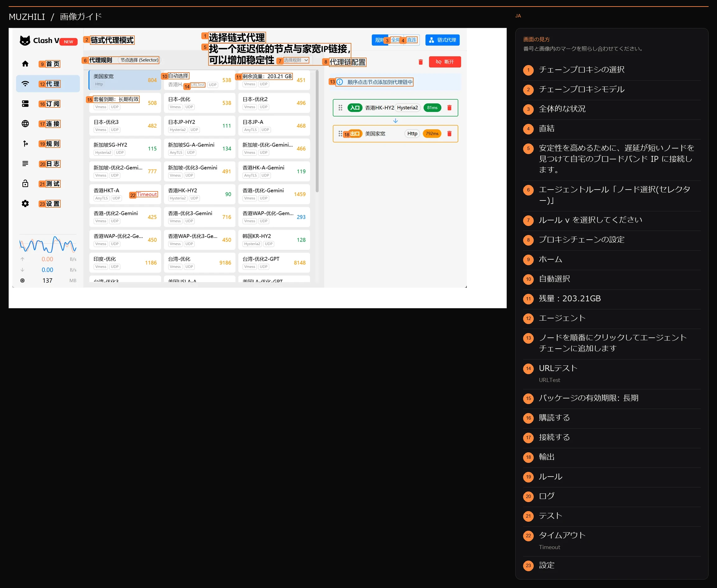This screenshot has height=588, width=717.
Task: Open logs via the lines icon
Action: [x=25, y=164]
